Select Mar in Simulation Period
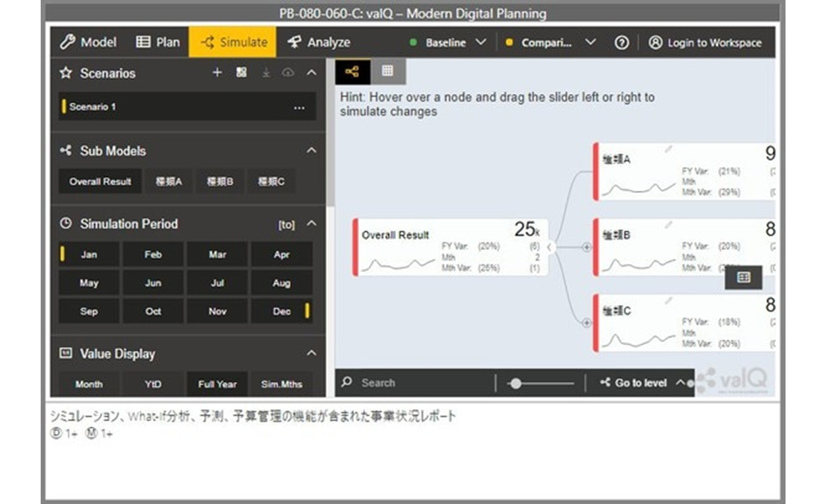The width and height of the screenshot is (840, 504). (217, 255)
